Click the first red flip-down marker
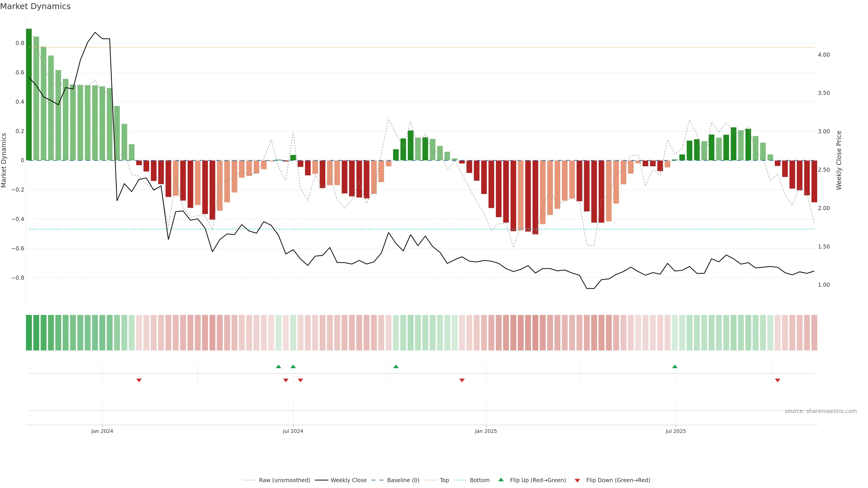The height and width of the screenshot is (488, 868). [139, 380]
